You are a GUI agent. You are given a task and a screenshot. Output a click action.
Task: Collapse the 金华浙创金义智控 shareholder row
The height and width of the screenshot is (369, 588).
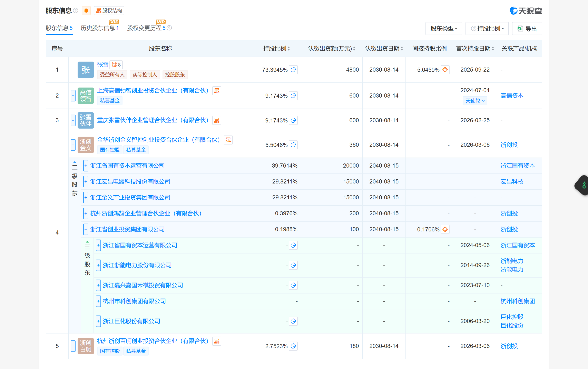click(x=73, y=145)
